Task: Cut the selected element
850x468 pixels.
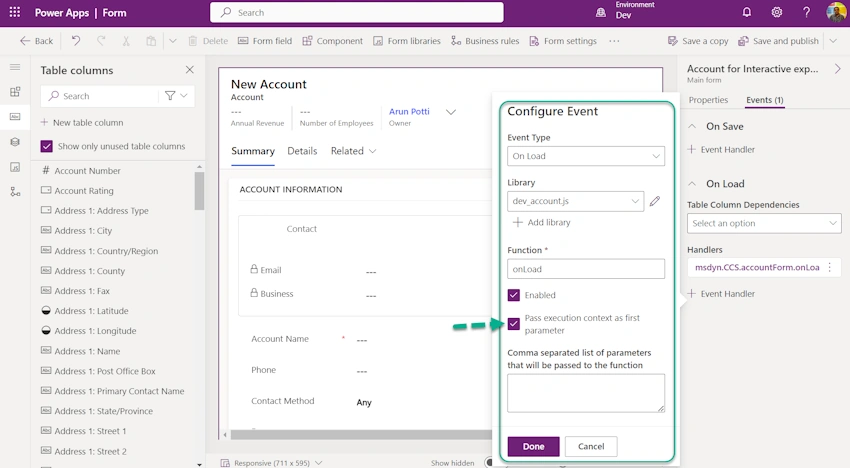Action: tap(126, 41)
